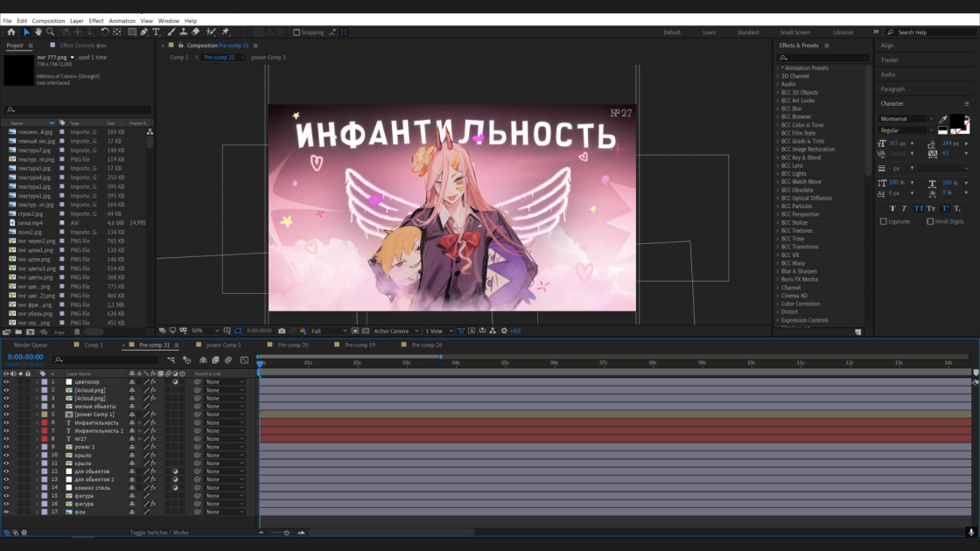Select the Pen tool
Image resolution: width=980 pixels, height=551 pixels.
[143, 31]
